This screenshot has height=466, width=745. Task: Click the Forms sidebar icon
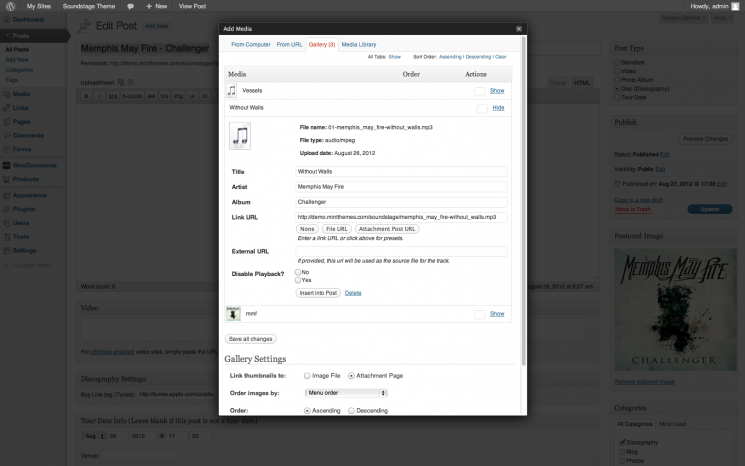click(7, 149)
